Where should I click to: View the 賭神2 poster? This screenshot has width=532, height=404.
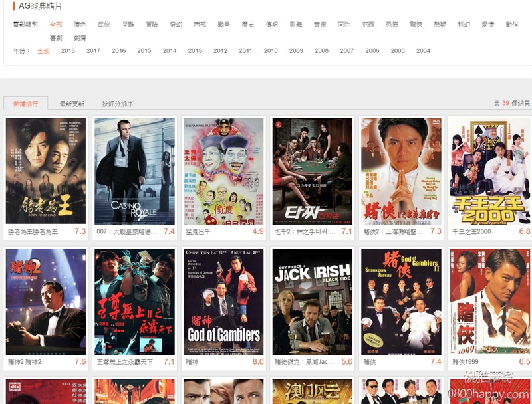click(x=46, y=302)
